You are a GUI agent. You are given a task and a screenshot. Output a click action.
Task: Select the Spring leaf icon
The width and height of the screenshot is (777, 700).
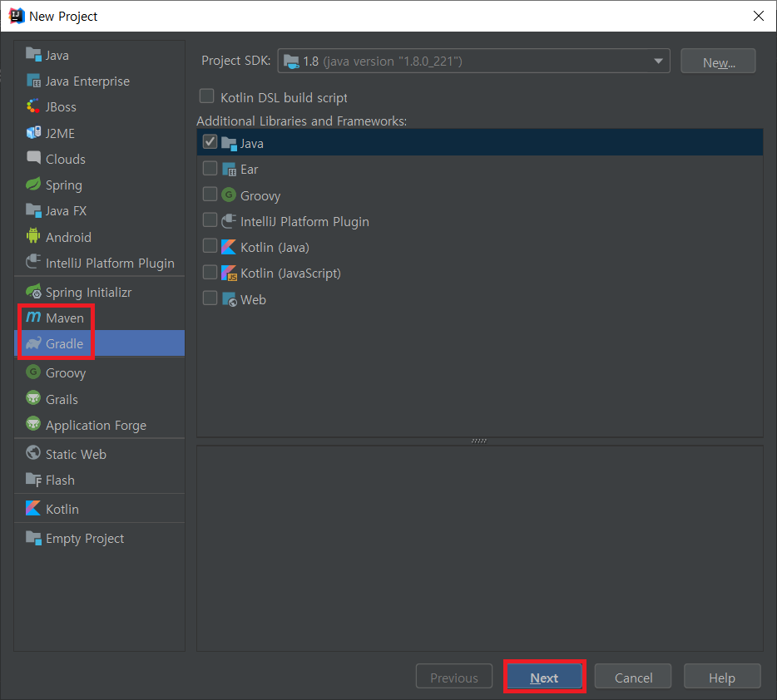click(x=33, y=185)
